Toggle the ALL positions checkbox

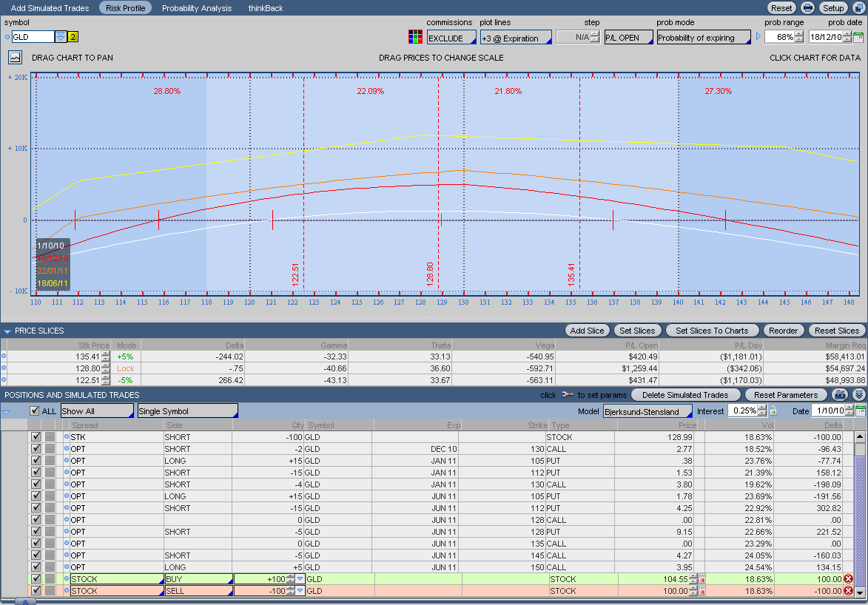[34, 410]
